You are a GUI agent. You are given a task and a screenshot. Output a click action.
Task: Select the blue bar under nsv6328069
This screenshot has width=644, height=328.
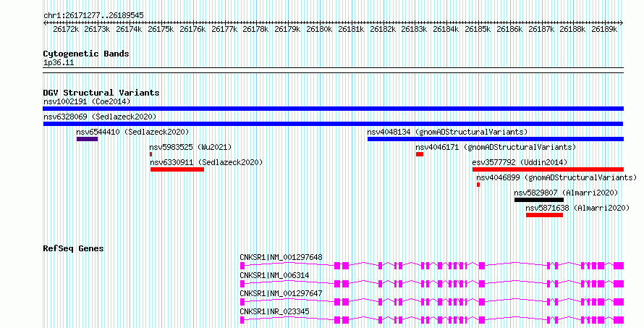point(333,124)
